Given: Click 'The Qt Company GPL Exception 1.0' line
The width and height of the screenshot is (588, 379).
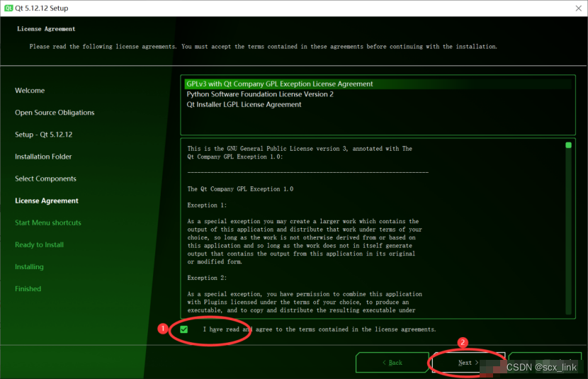Looking at the screenshot, I should pyautogui.click(x=240, y=189).
